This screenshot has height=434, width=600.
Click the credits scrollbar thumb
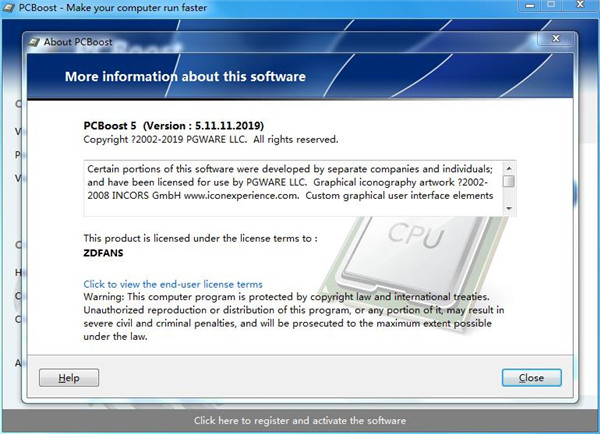tap(509, 181)
